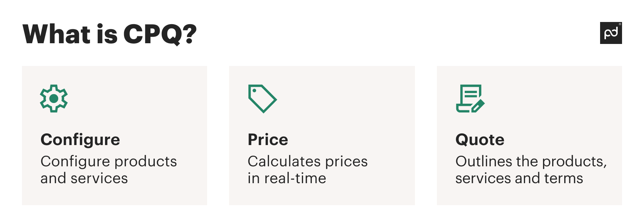The height and width of the screenshot is (222, 644).
Task: Select the bold Configure heading
Action: tap(80, 140)
